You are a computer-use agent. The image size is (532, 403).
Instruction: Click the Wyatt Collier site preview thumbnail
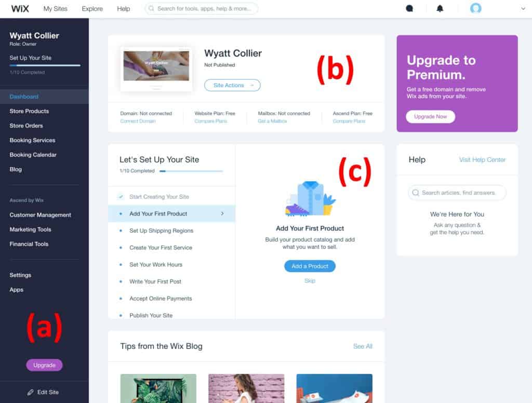pyautogui.click(x=156, y=69)
